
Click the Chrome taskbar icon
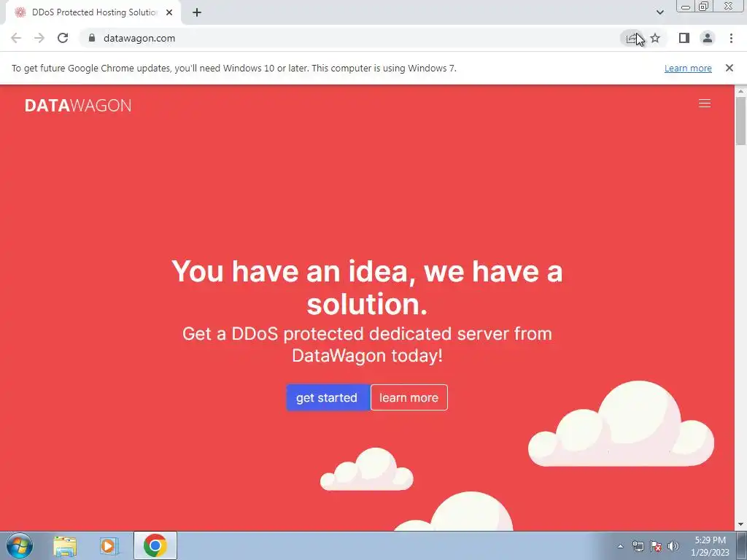click(x=155, y=545)
